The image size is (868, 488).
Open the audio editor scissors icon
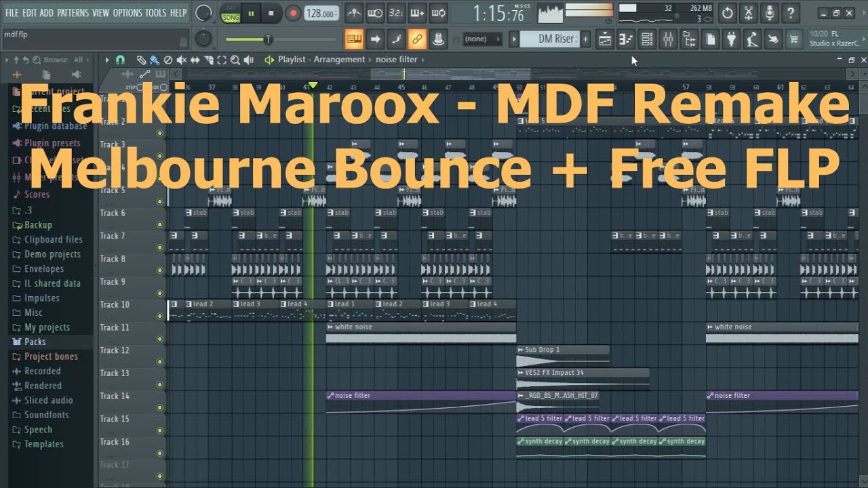[749, 13]
